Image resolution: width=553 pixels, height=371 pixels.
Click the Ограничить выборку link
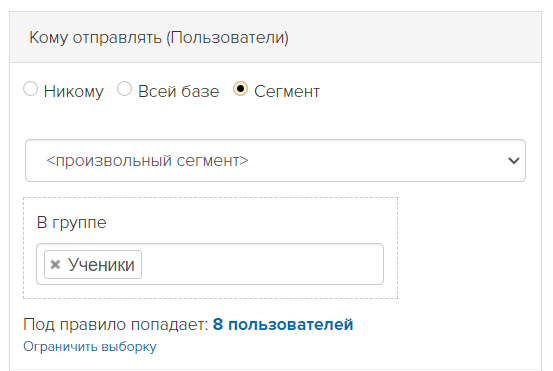click(90, 347)
